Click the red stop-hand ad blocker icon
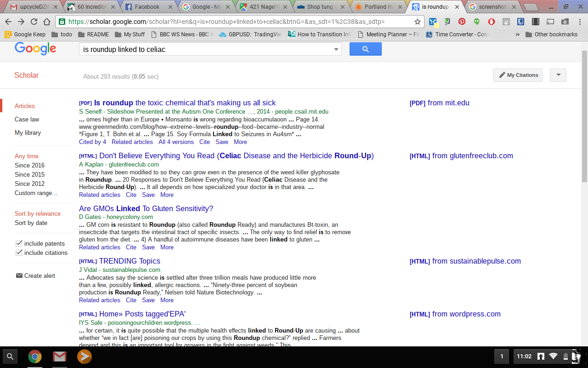 point(491,22)
